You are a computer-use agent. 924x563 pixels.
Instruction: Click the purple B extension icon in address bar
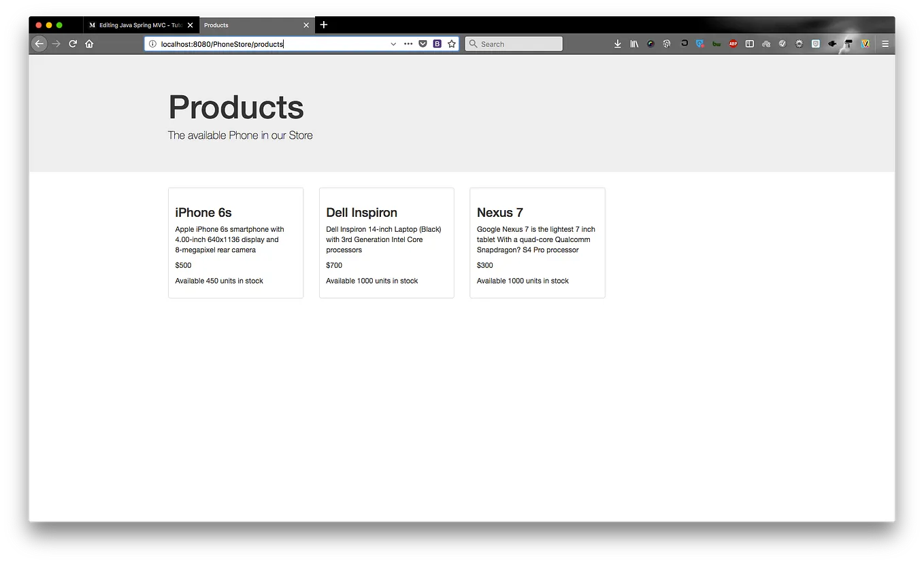(438, 44)
